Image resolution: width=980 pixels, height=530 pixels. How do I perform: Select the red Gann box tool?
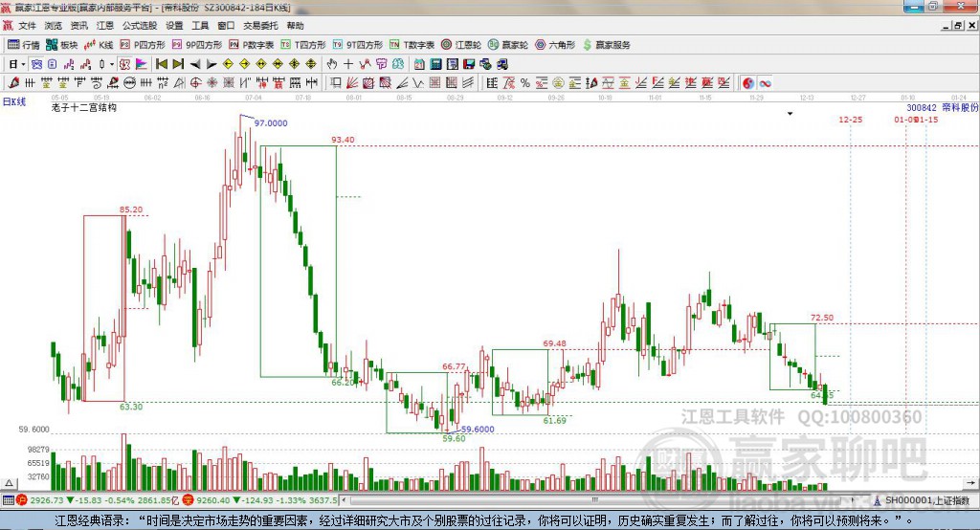368,82
